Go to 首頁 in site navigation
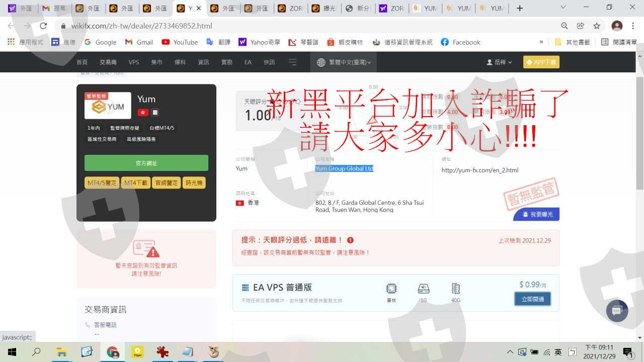The width and height of the screenshot is (644, 362). [x=82, y=62]
